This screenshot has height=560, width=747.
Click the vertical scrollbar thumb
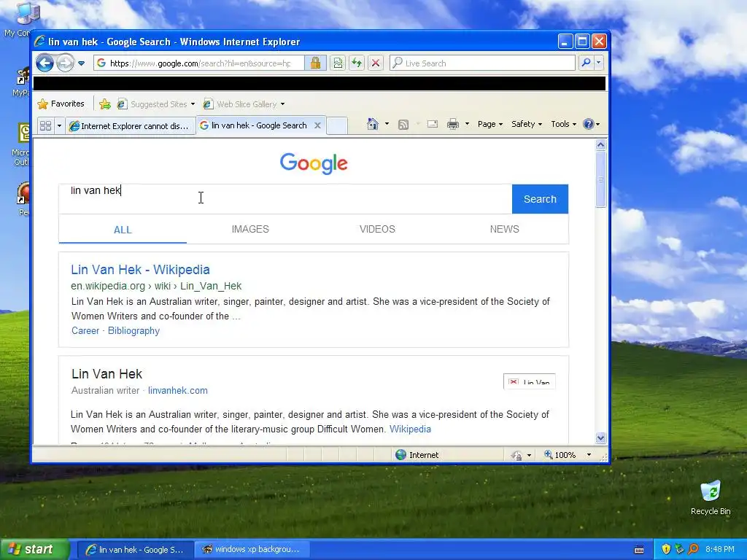pyautogui.click(x=601, y=179)
